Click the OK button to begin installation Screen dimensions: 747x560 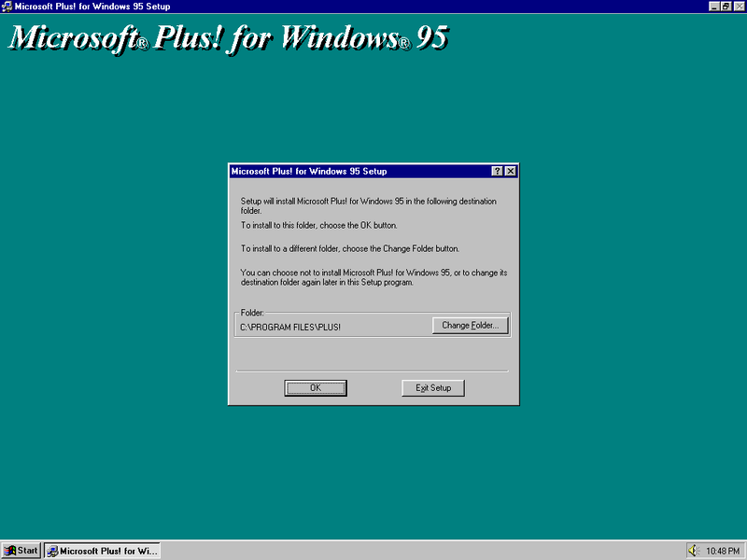coord(316,387)
